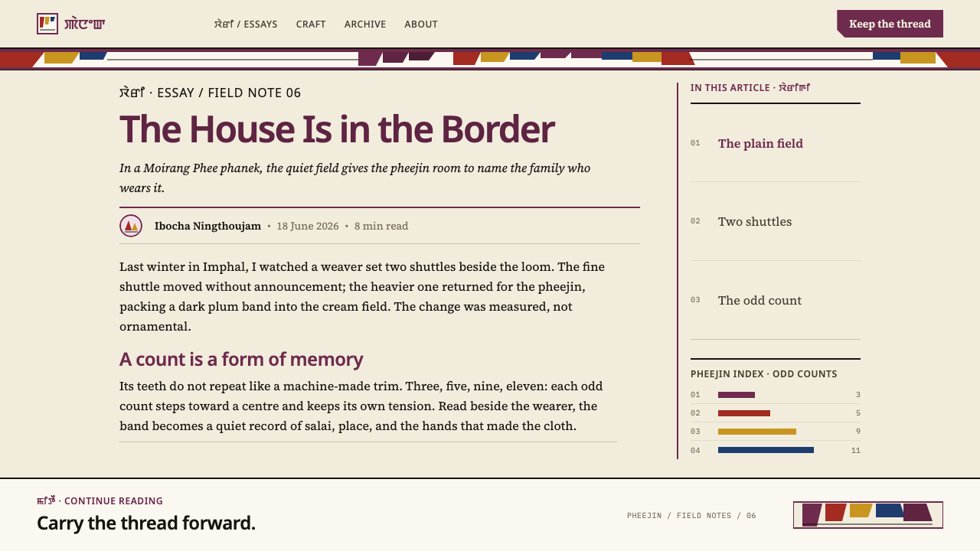Open the Essays navigation item
This screenshot has width=980, height=551.
(x=246, y=24)
